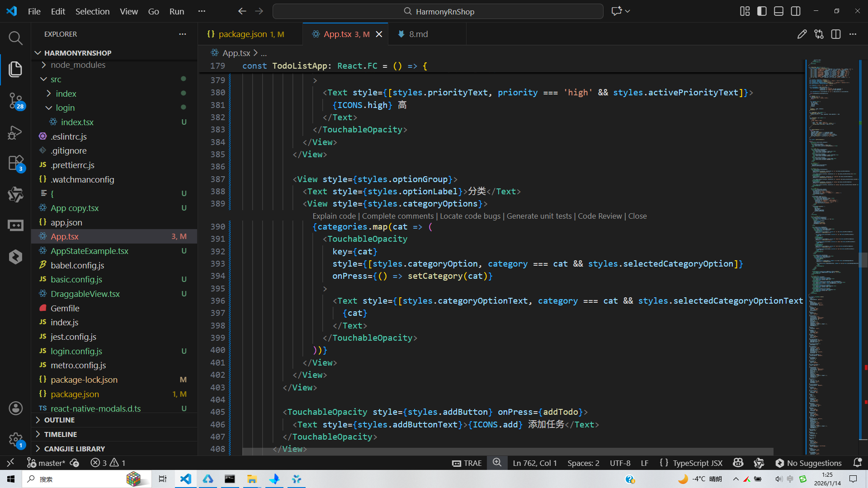Open the Search view in activity bar
The height and width of the screenshot is (488, 868).
(15, 38)
